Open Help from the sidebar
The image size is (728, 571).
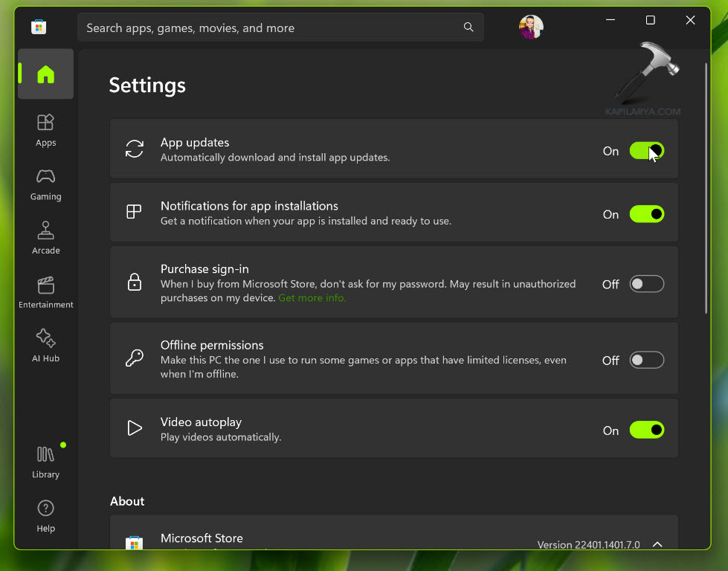pos(45,516)
